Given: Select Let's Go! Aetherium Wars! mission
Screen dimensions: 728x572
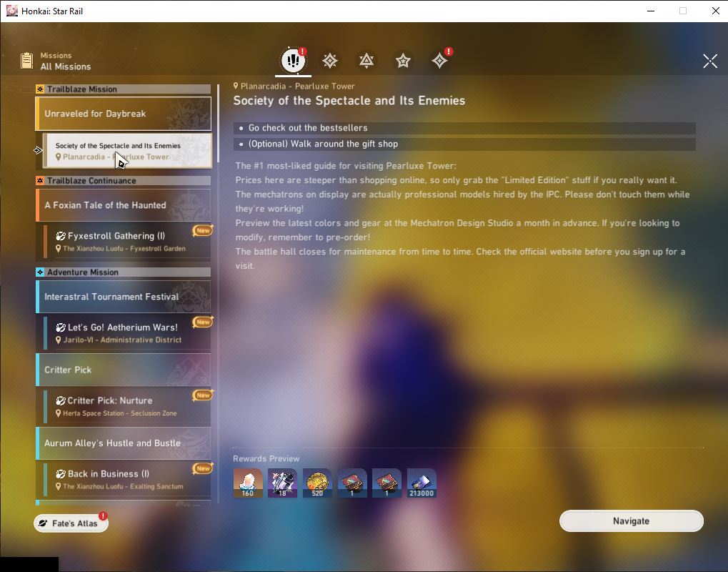Looking at the screenshot, I should coord(127,333).
